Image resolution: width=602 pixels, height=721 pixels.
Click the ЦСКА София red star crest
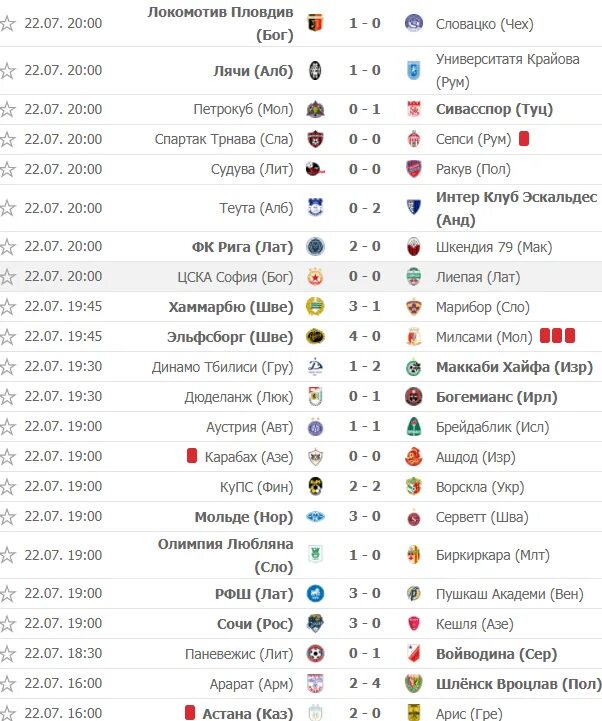coord(315,277)
